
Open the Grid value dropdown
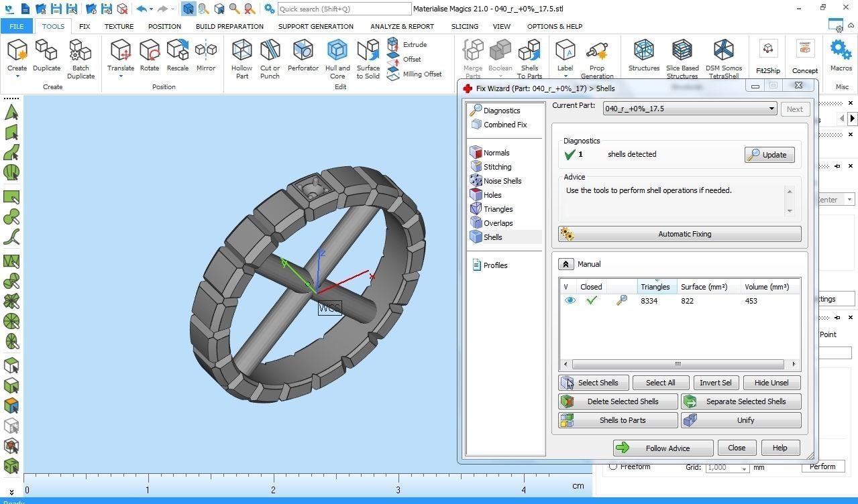744,468
